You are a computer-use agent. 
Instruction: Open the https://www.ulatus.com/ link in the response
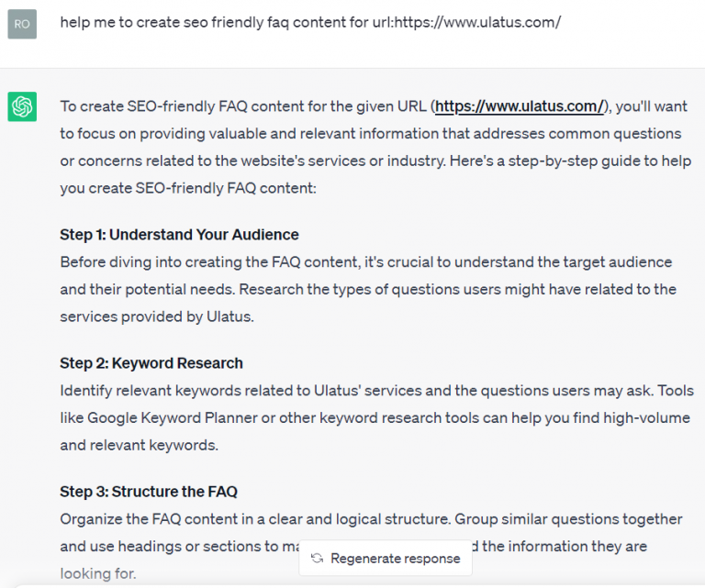[x=519, y=106]
